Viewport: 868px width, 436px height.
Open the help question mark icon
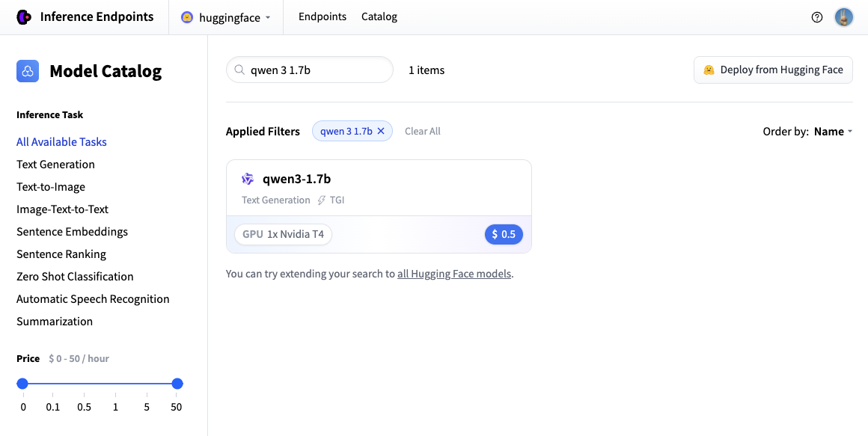pos(816,17)
